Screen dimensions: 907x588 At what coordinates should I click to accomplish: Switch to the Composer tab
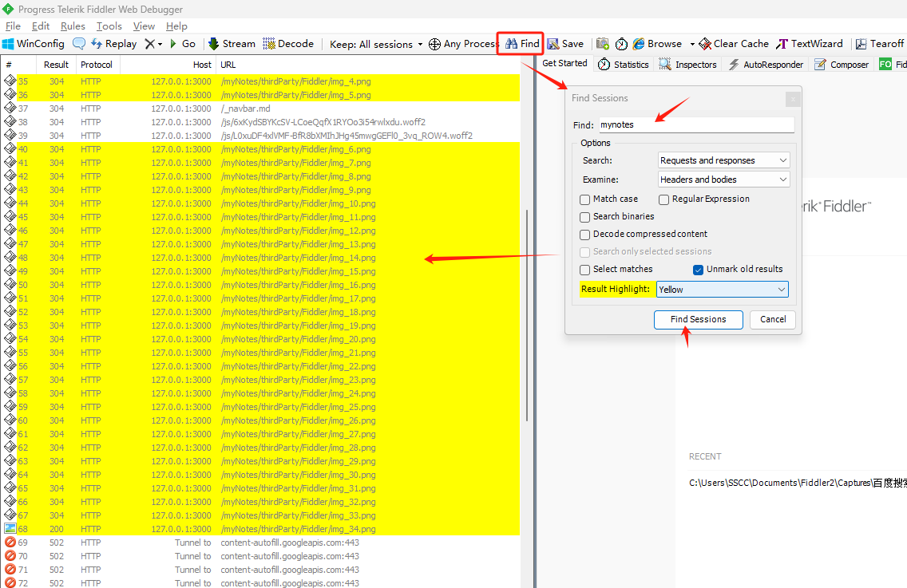click(842, 64)
